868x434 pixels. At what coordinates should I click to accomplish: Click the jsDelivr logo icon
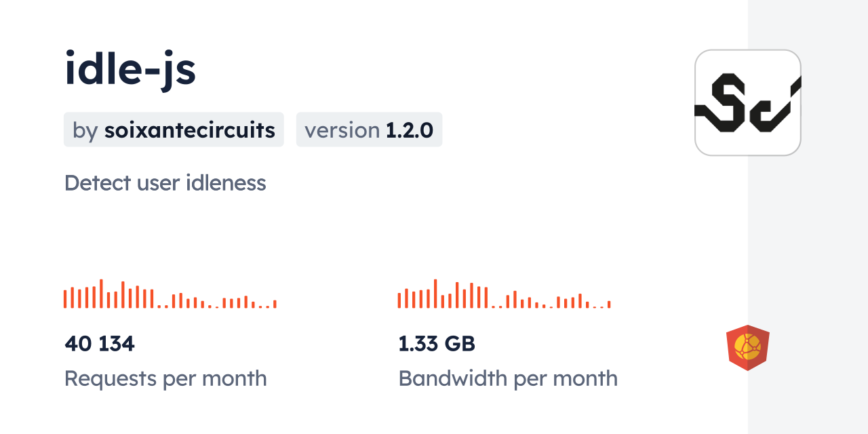(747, 347)
